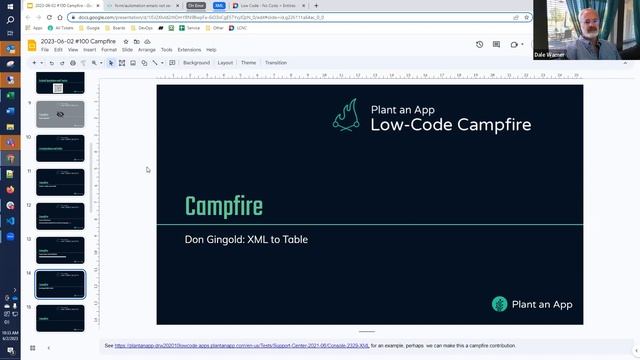Open the Extensions menu
640x360 pixels.
(x=189, y=50)
